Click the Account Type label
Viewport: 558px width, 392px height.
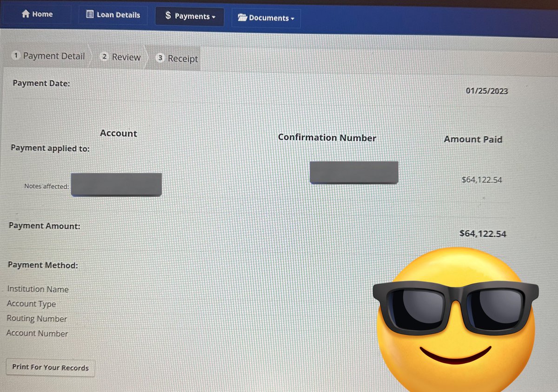click(31, 304)
